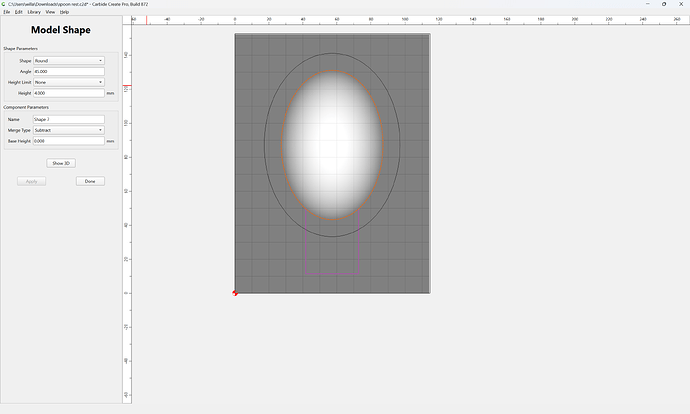Viewport: 690px width, 414px height.
Task: Click the Name field containing Shape 3
Action: pos(69,119)
